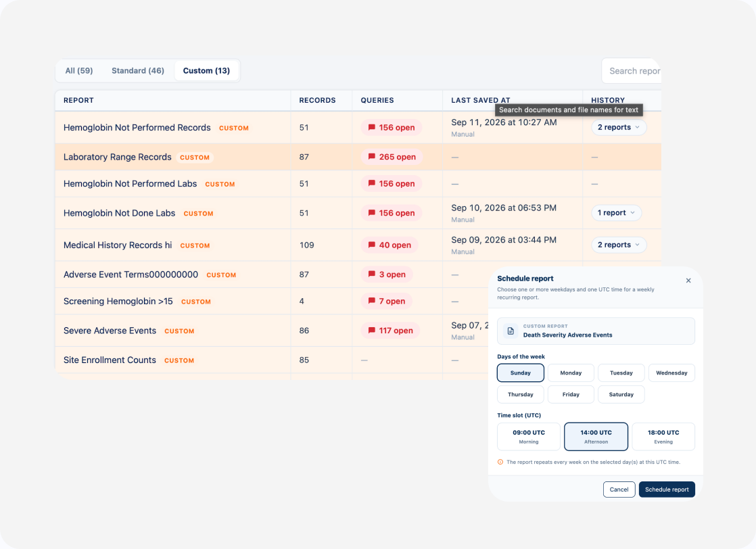Open the Hemoglobin Not Done Labs report

click(119, 213)
